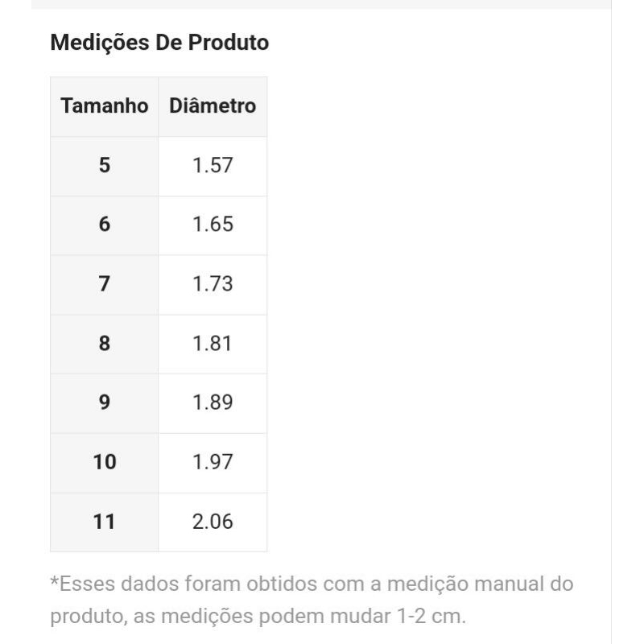This screenshot has height=644, width=644.
Task: Select the 'Diâmetro' column header
Action: pos(213,106)
